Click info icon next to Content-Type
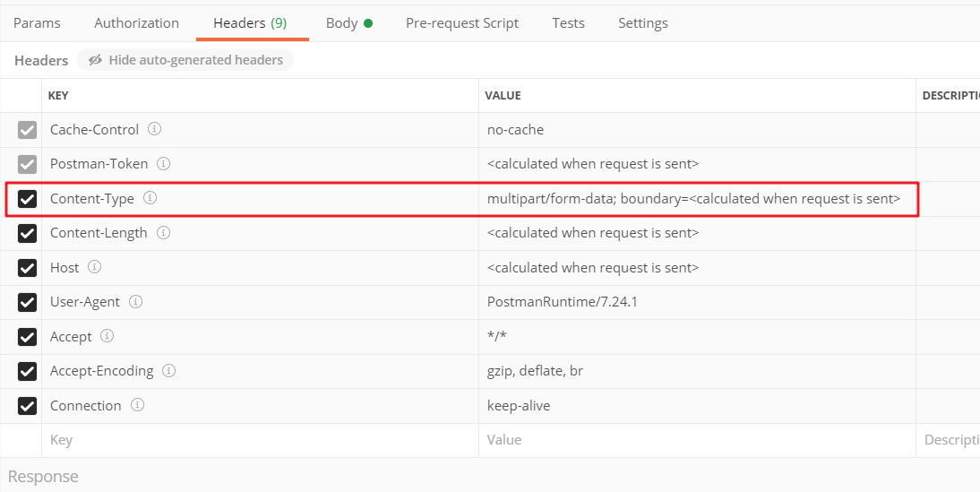The height and width of the screenshot is (492, 980). (x=150, y=198)
